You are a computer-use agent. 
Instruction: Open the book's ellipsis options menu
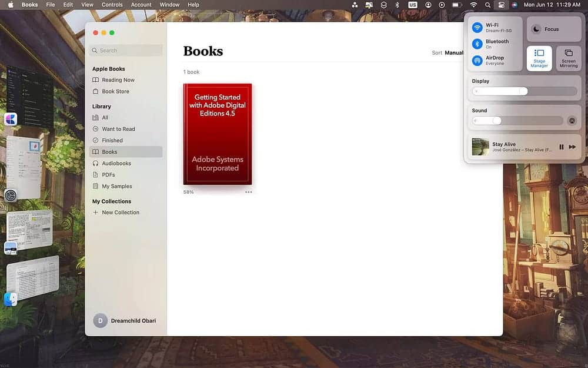click(x=248, y=191)
